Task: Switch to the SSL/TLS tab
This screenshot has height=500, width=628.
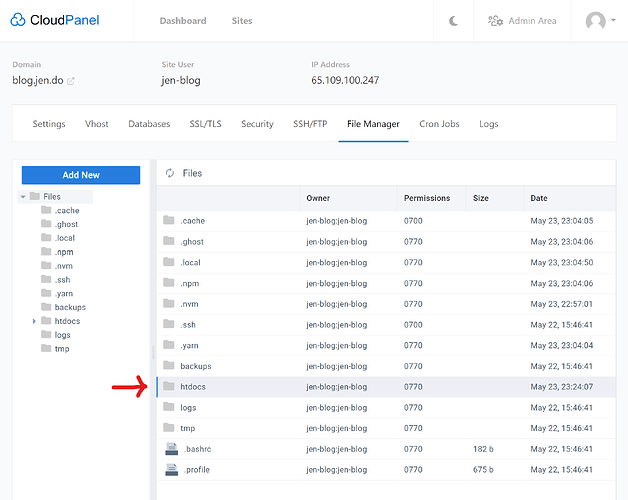Action: point(205,124)
